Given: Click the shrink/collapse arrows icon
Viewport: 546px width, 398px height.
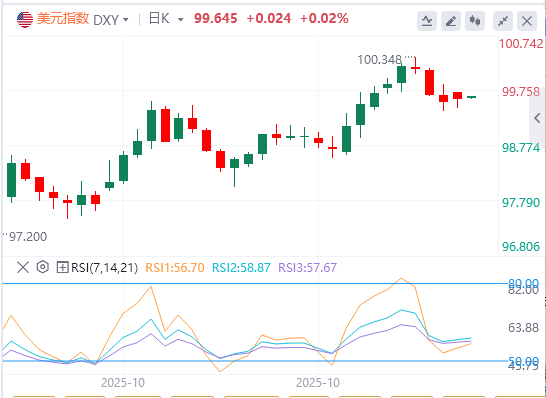Looking at the screenshot, I should point(503,21).
